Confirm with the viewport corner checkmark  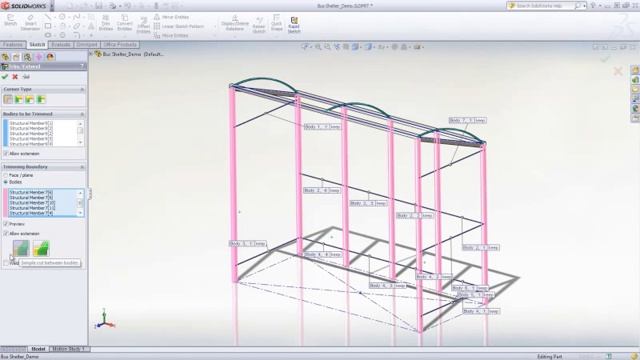[x=604, y=60]
